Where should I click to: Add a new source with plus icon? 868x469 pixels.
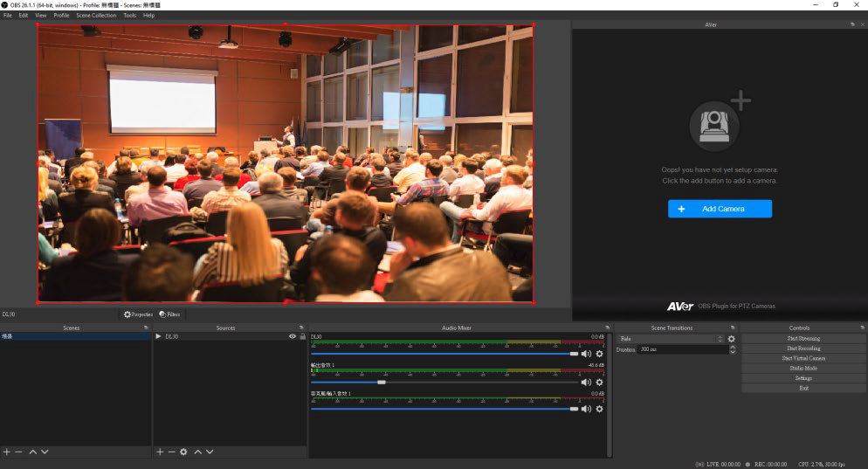160,452
